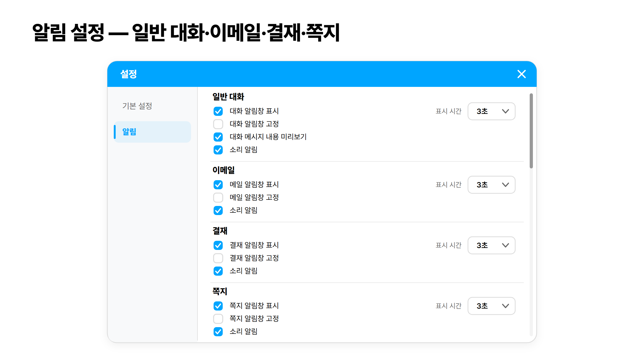Enable 메일 알림창 고정 checkbox
Viewport: 644px width, 362px height.
point(218,197)
